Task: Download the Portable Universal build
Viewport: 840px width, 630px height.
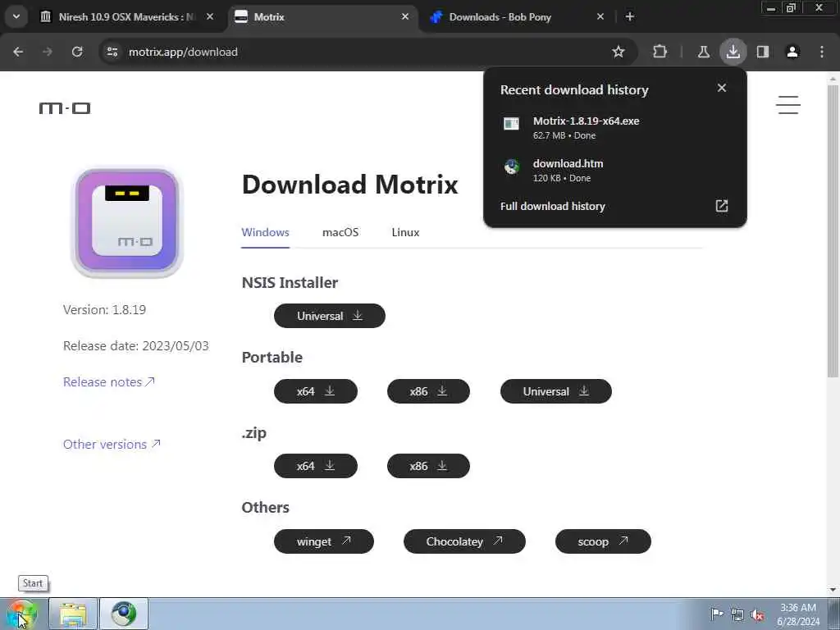Action: pyautogui.click(x=556, y=391)
